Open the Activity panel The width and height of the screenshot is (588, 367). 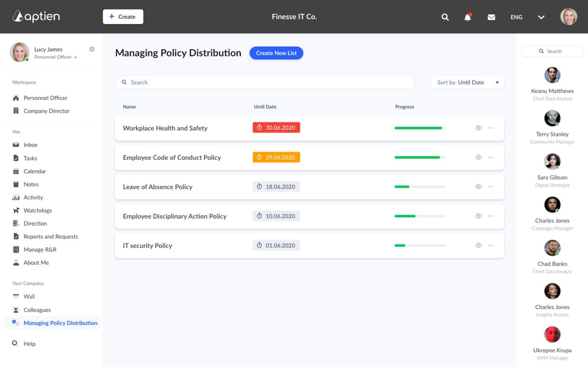pos(33,197)
